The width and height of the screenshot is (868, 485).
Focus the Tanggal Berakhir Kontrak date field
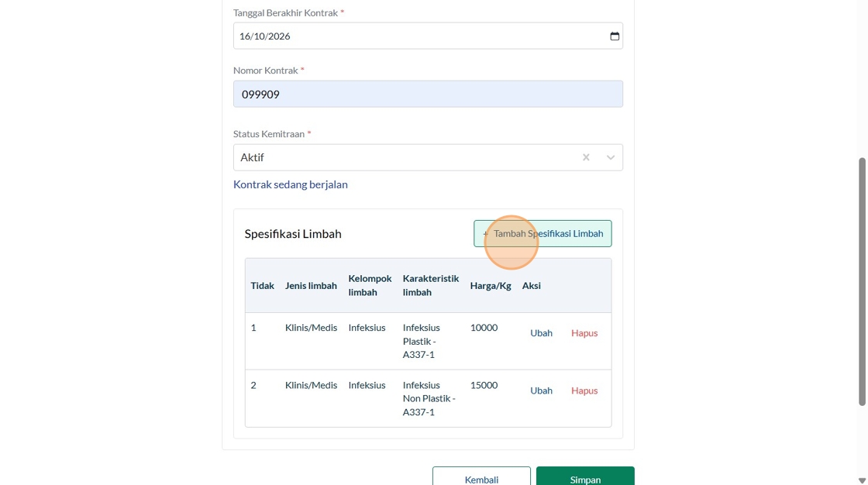click(418, 36)
